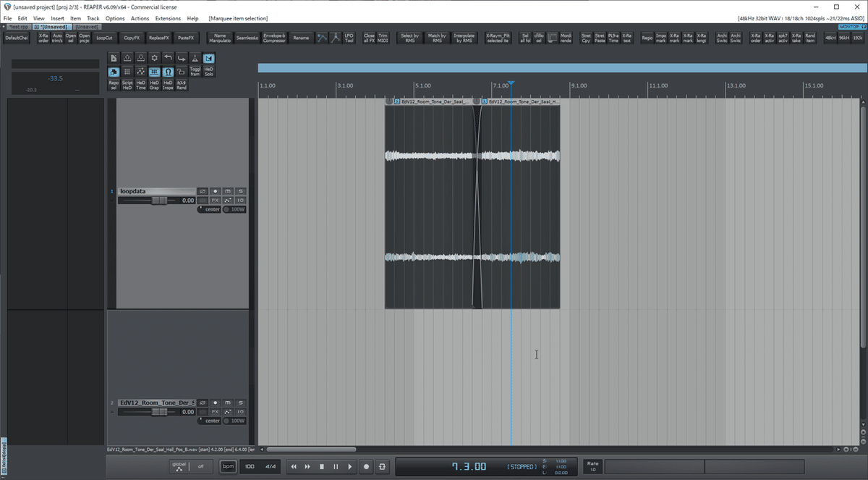Click the LoopCut toolbar button
Viewport: 868px width, 480px height.
point(105,37)
